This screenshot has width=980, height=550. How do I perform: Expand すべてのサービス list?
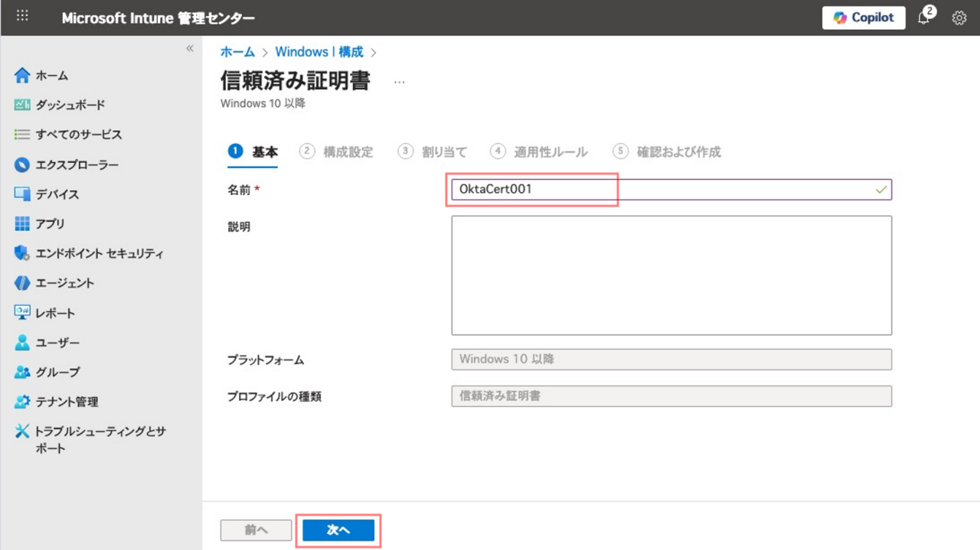tap(78, 135)
